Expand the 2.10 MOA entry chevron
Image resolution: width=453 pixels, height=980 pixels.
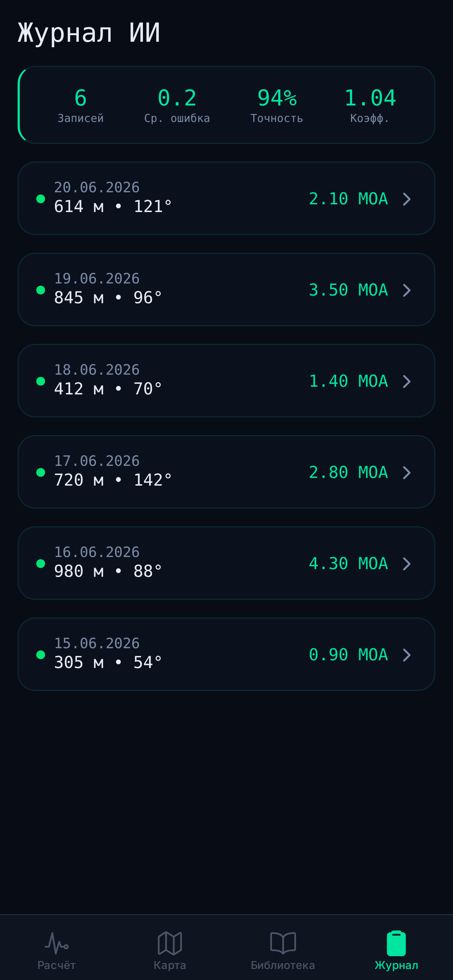pyautogui.click(x=407, y=199)
